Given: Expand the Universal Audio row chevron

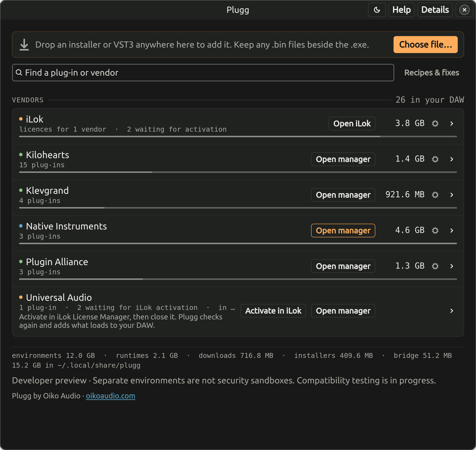Looking at the screenshot, I should [x=452, y=311].
